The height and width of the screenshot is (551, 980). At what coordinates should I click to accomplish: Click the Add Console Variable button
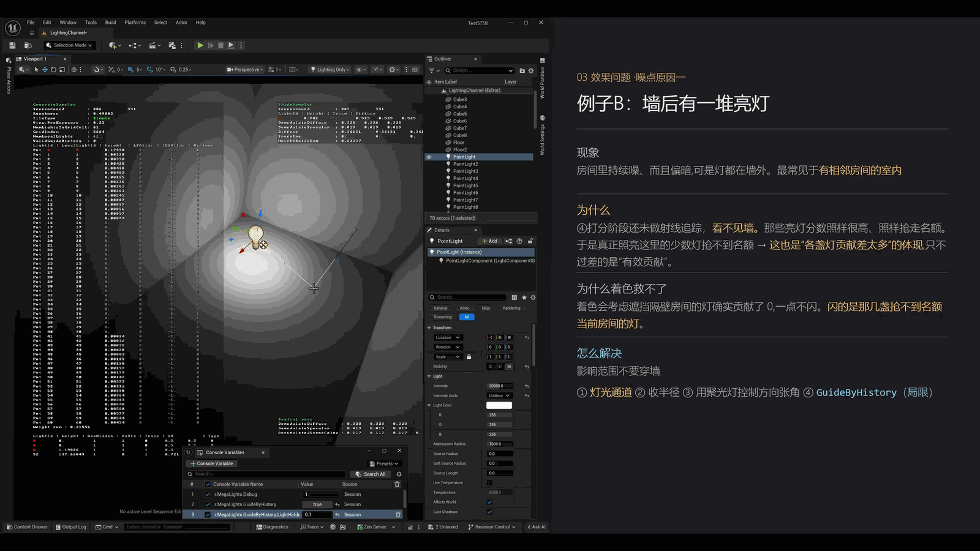coord(212,464)
